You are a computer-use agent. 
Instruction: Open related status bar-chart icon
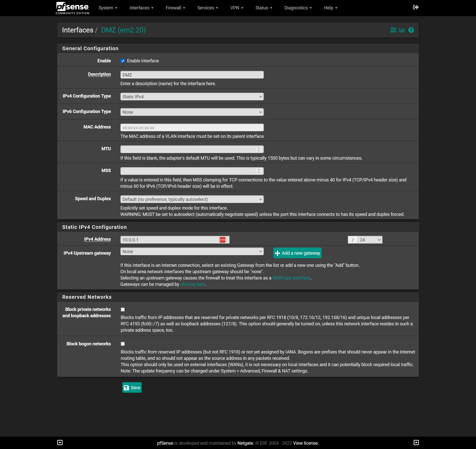(x=402, y=30)
